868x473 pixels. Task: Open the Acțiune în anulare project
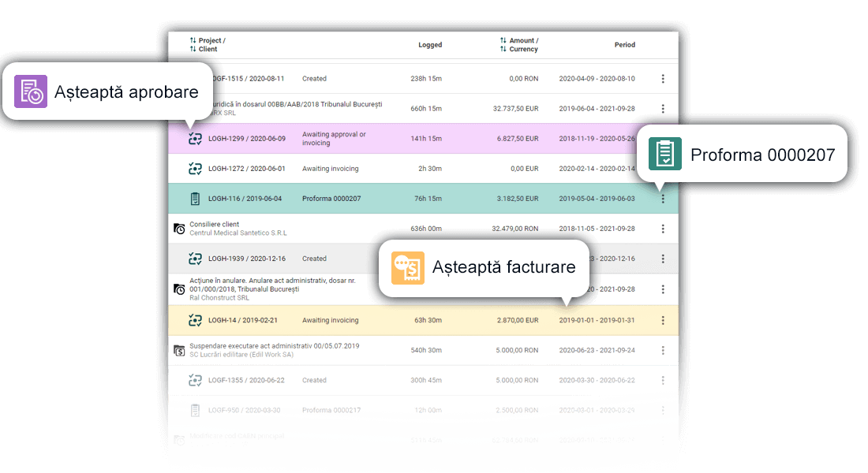click(272, 285)
